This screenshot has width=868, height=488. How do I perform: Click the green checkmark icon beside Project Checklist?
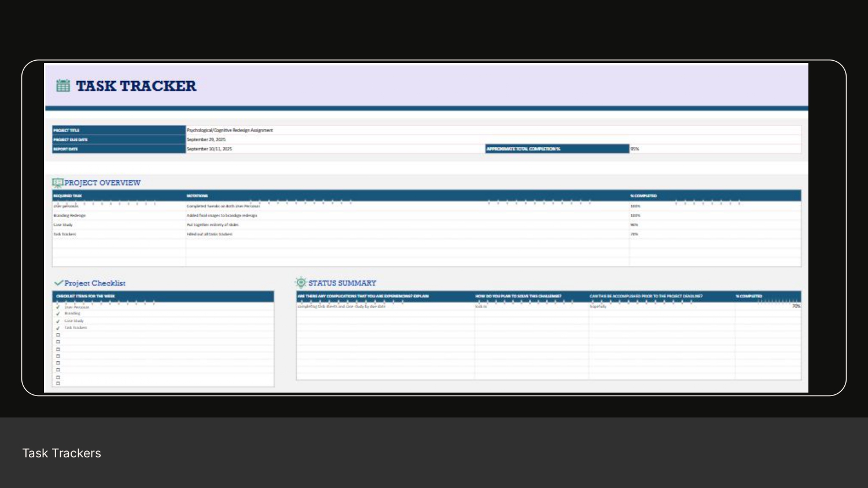58,282
